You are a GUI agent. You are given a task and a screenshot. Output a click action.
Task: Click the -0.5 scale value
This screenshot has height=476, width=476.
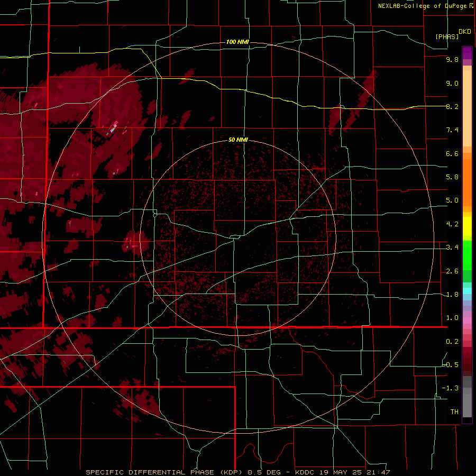451,365
